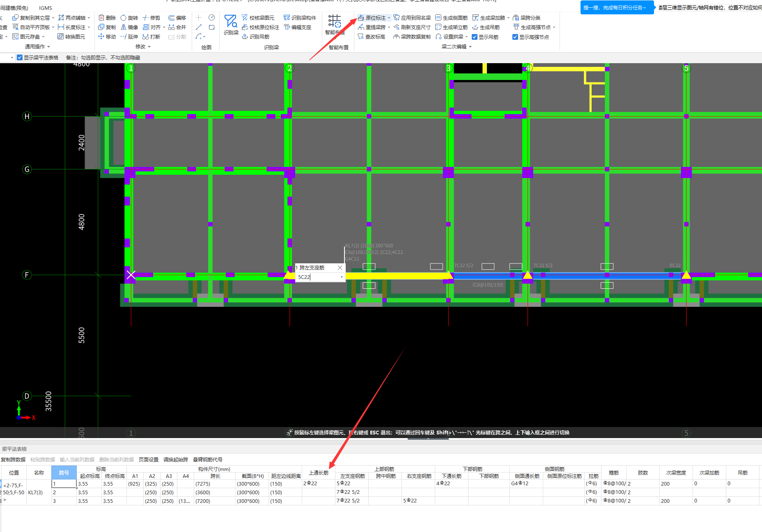This screenshot has width=762, height=532.
Task: Select the 上通长筋 cell in span row 1
Action: pyautogui.click(x=319, y=484)
